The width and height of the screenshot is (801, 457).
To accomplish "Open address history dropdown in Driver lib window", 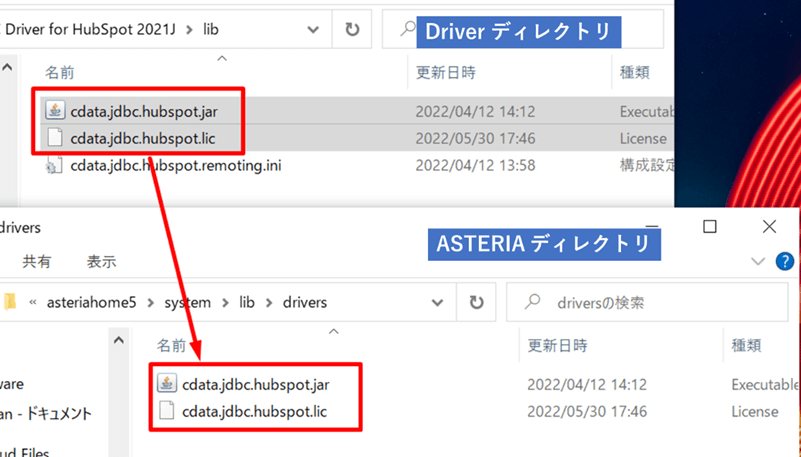I will click(313, 30).
